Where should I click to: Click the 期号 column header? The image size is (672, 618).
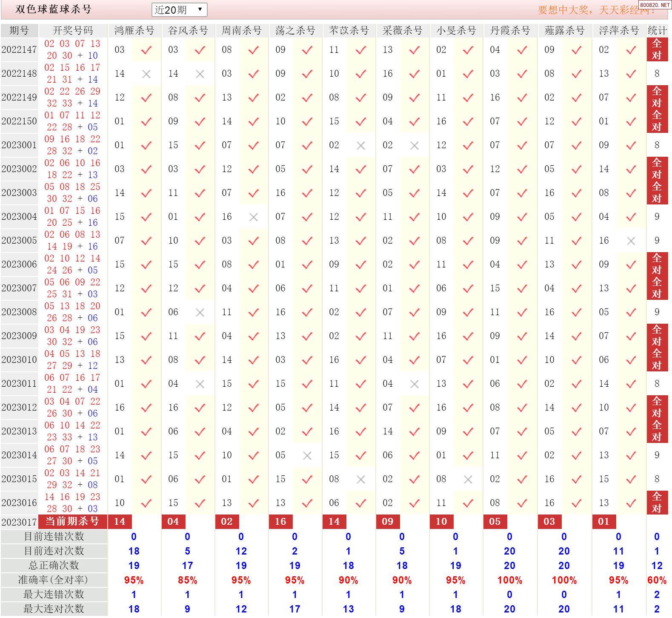[19, 30]
